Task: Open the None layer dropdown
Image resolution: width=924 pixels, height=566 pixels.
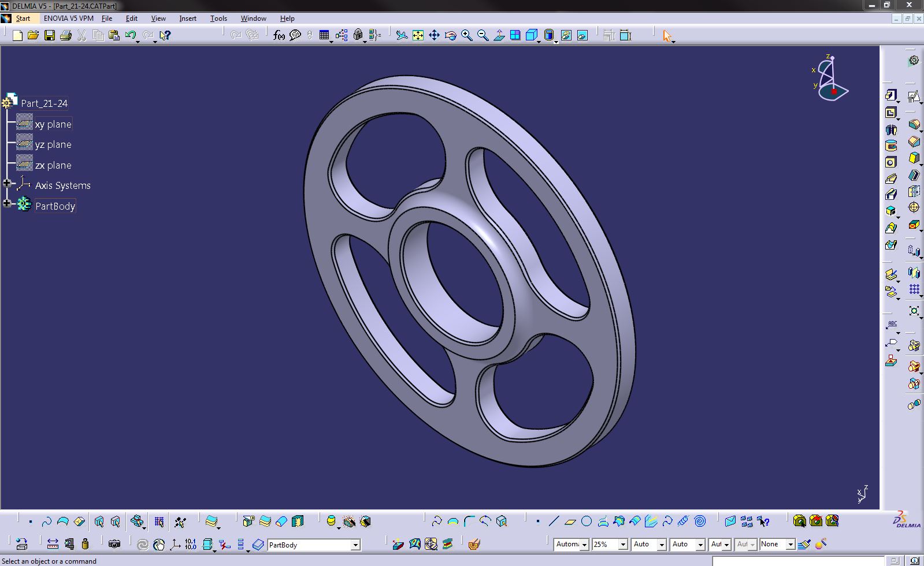Action: 791,544
